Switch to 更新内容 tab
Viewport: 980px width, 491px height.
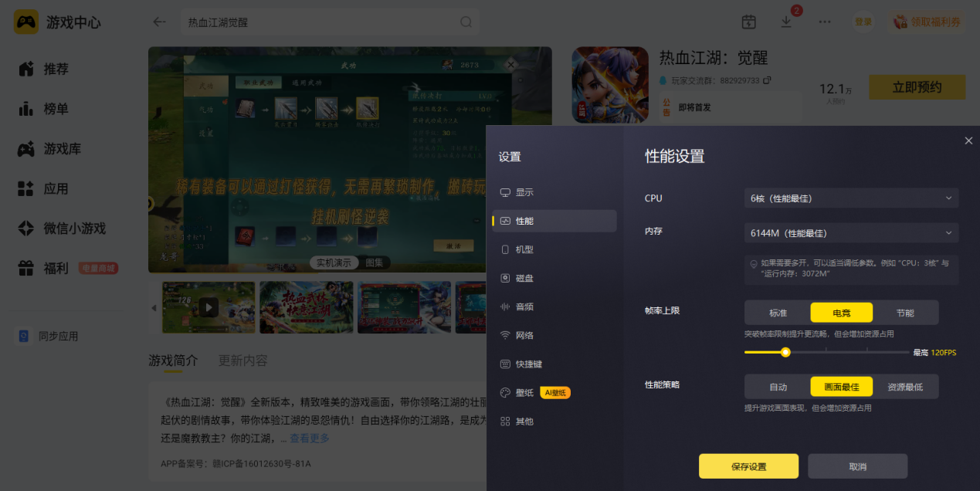pos(242,361)
